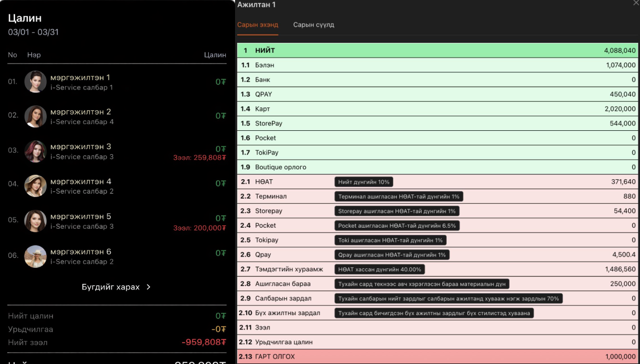Click the Салбарын зардал formula tag

coord(448,299)
